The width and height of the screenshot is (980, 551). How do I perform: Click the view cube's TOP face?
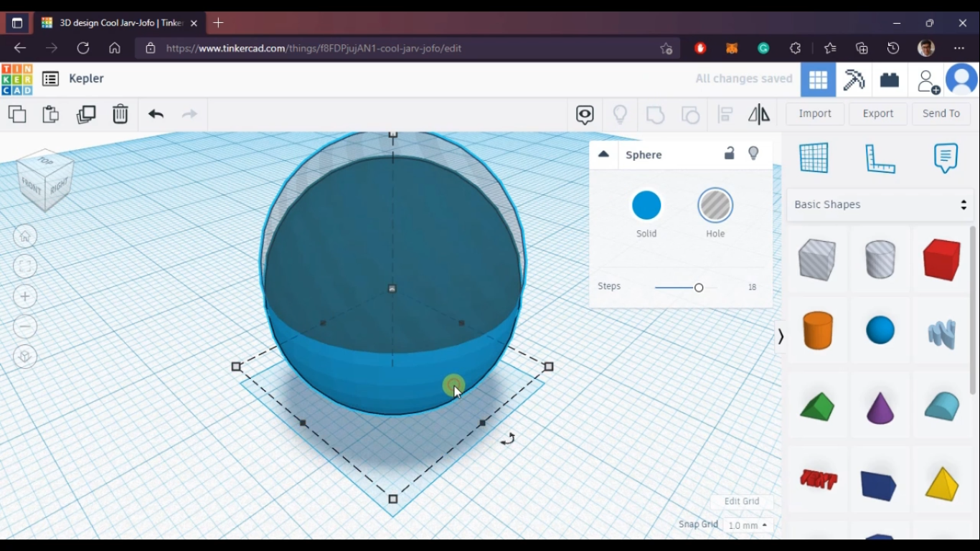[46, 161]
